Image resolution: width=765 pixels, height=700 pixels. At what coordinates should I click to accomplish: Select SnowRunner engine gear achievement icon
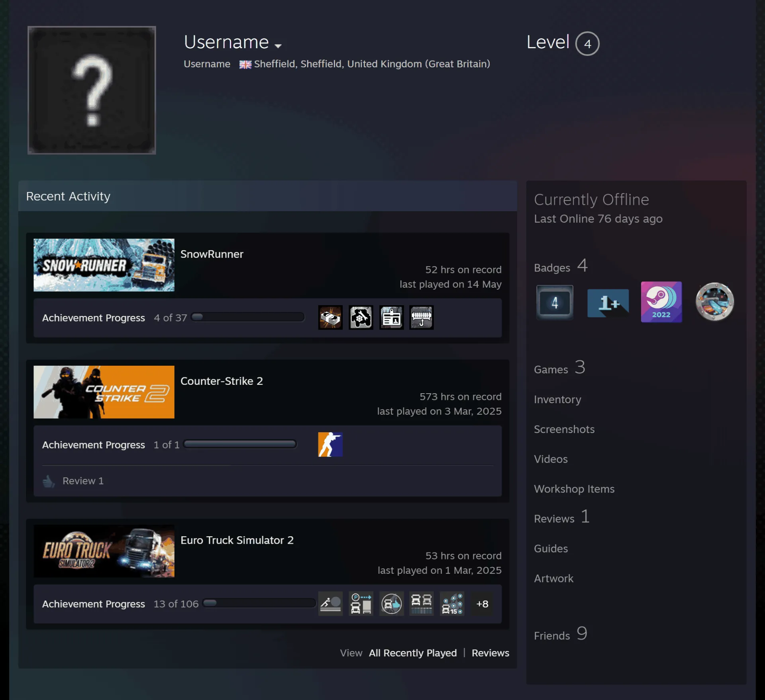pos(361,318)
